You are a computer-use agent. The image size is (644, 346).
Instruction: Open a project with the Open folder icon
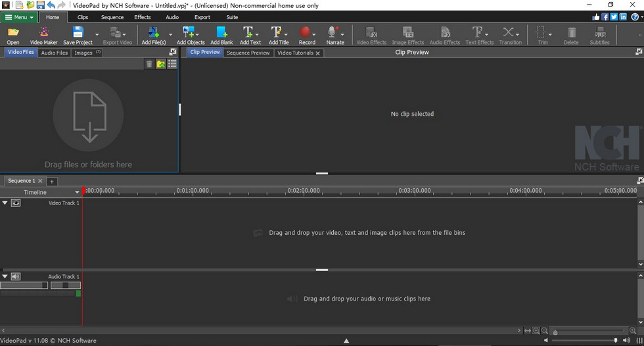click(13, 32)
